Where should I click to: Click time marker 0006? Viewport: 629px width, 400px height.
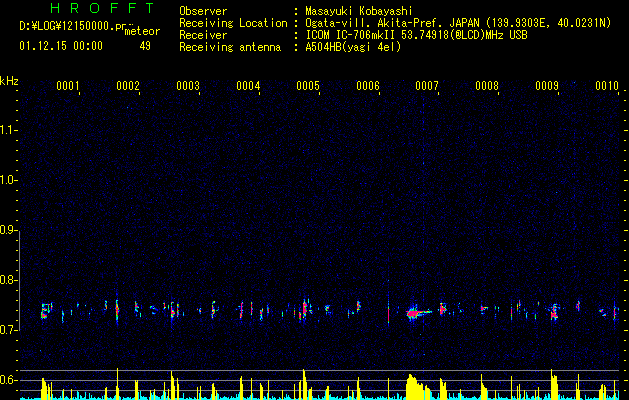(368, 86)
